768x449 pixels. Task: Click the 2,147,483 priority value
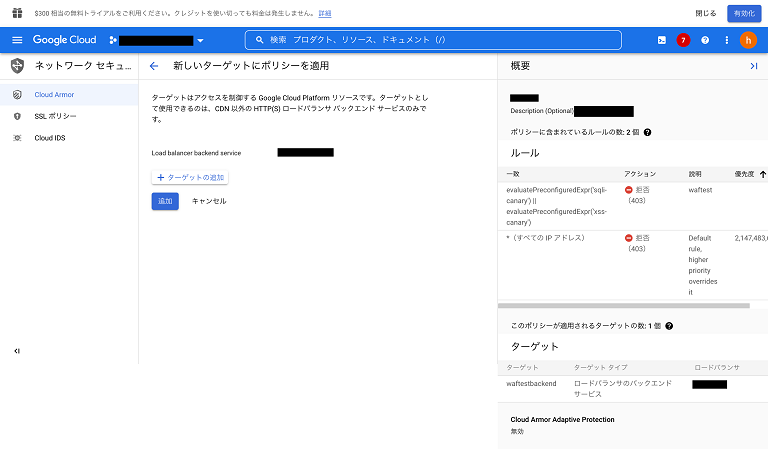click(751, 238)
